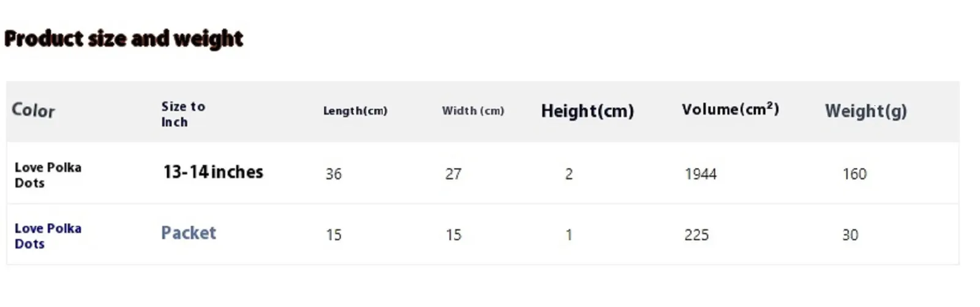Select the Weight(g) column header
Image resolution: width=980 pixels, height=307 pixels.
pyautogui.click(x=865, y=111)
